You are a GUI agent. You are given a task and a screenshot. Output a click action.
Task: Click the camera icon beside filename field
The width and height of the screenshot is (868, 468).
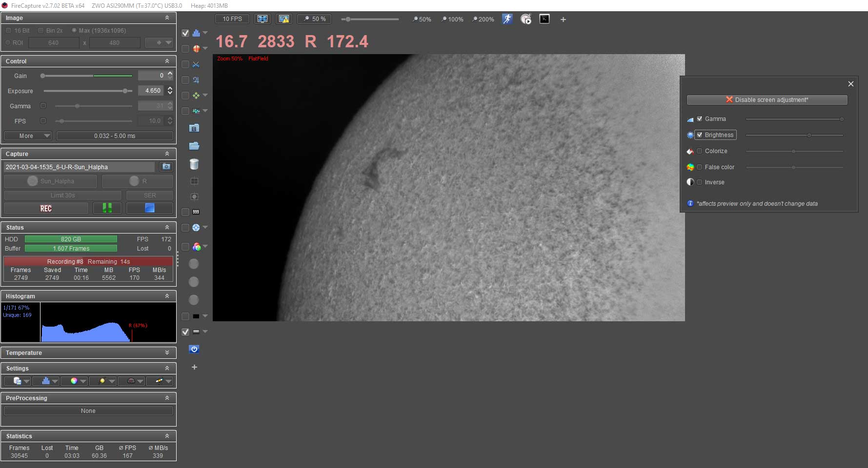point(166,167)
